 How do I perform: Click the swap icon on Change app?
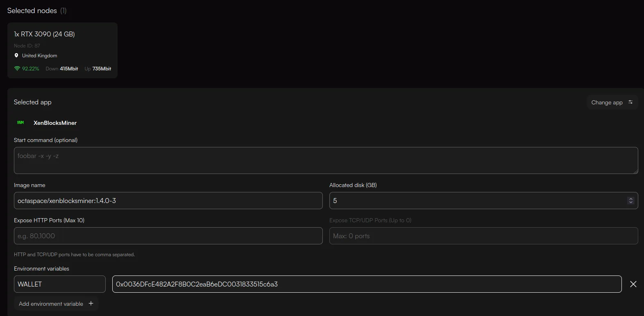(630, 102)
